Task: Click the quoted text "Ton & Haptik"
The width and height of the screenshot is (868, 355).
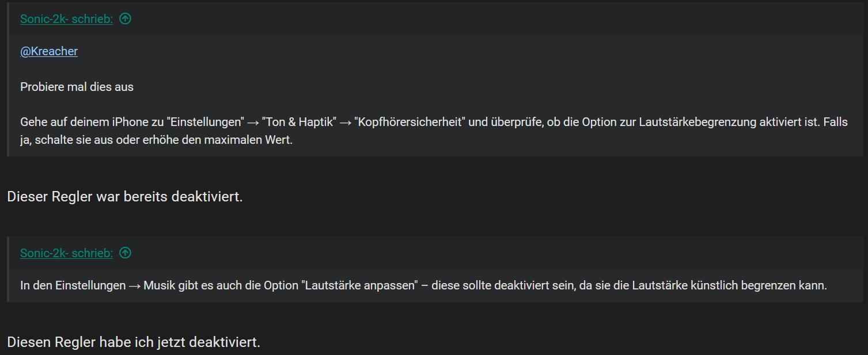Action: [299, 123]
